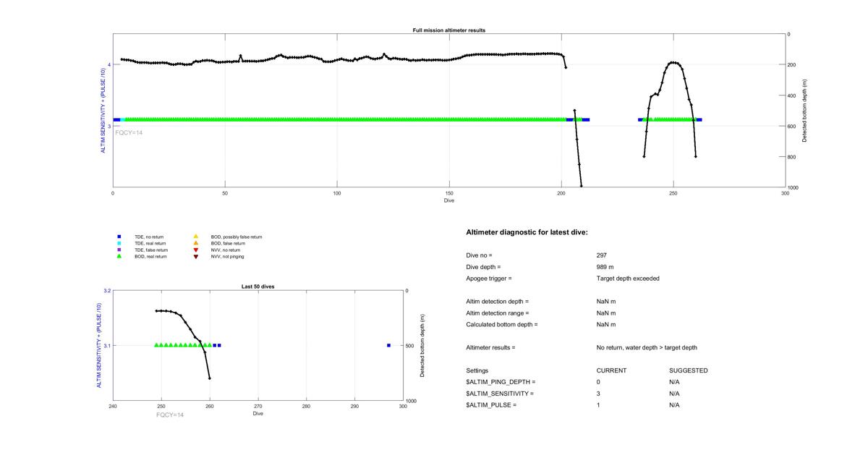
Task: Click the blue 'TDE, no return' legend square
Action: [x=119, y=237]
